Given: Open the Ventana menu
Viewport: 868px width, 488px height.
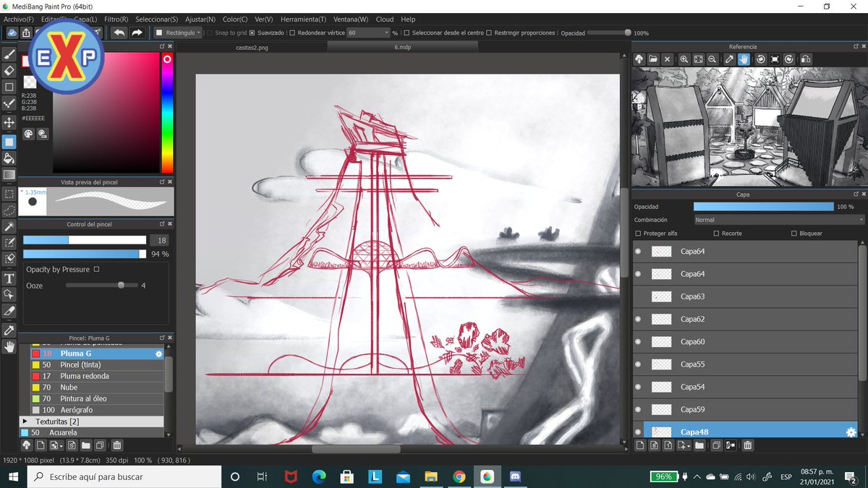Looking at the screenshot, I should (351, 20).
